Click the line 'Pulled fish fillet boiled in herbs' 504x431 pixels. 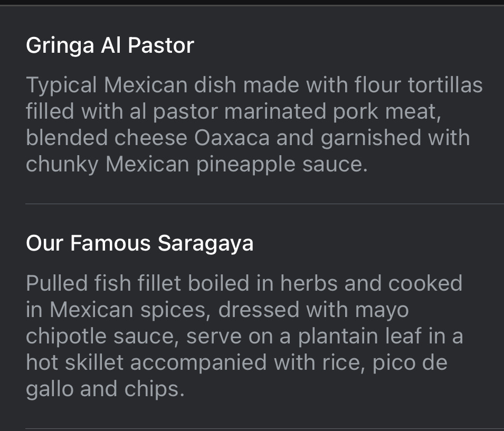pos(244,283)
